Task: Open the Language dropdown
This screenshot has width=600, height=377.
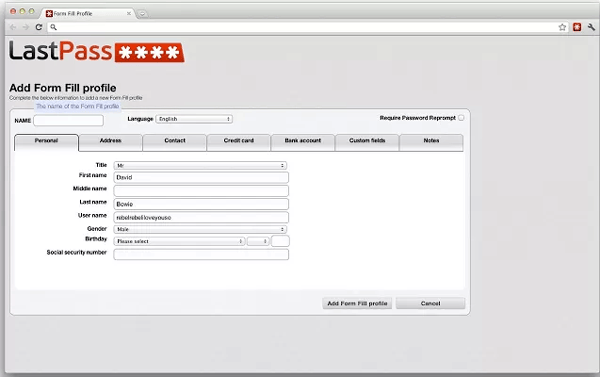Action: click(x=194, y=119)
